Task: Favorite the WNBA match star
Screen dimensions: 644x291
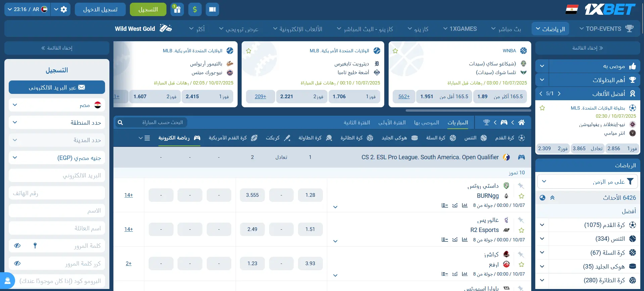Action: pos(395,51)
